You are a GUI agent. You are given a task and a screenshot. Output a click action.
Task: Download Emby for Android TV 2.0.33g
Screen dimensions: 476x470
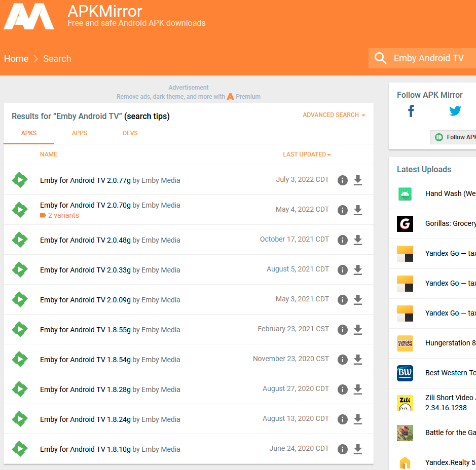[x=358, y=270]
